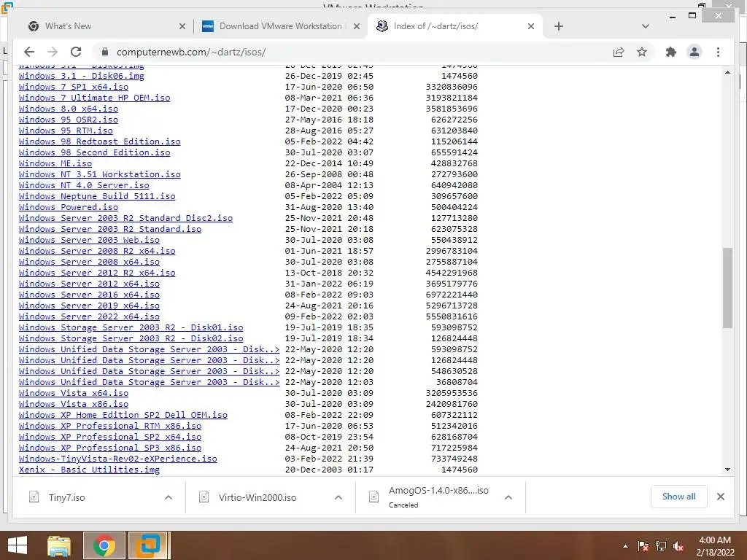
Task: Open Virtio-Win2000.iso download options chevron
Action: [338, 497]
